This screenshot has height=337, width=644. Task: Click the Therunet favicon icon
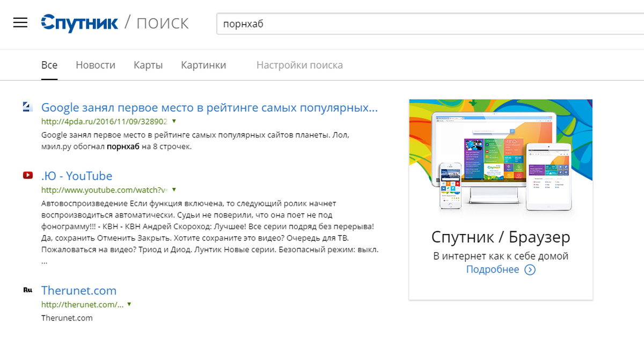coord(28,290)
